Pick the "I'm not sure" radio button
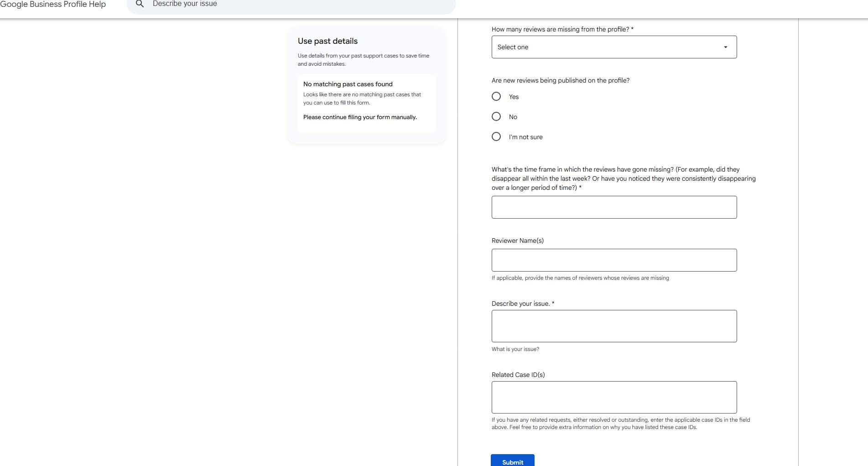Image resolution: width=868 pixels, height=466 pixels. tap(496, 137)
